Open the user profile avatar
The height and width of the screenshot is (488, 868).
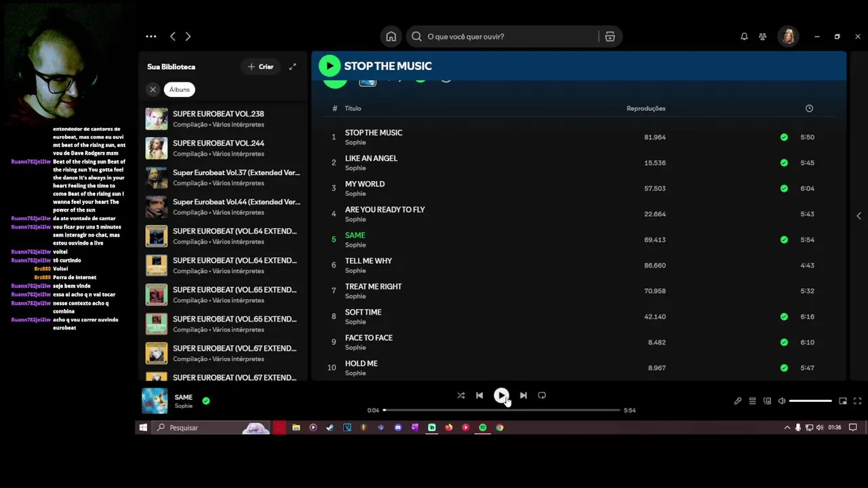pos(788,37)
